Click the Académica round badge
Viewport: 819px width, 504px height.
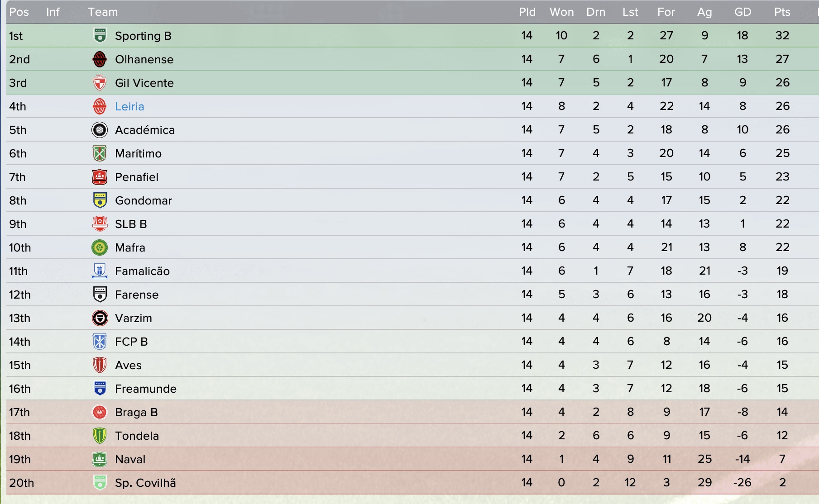[100, 130]
